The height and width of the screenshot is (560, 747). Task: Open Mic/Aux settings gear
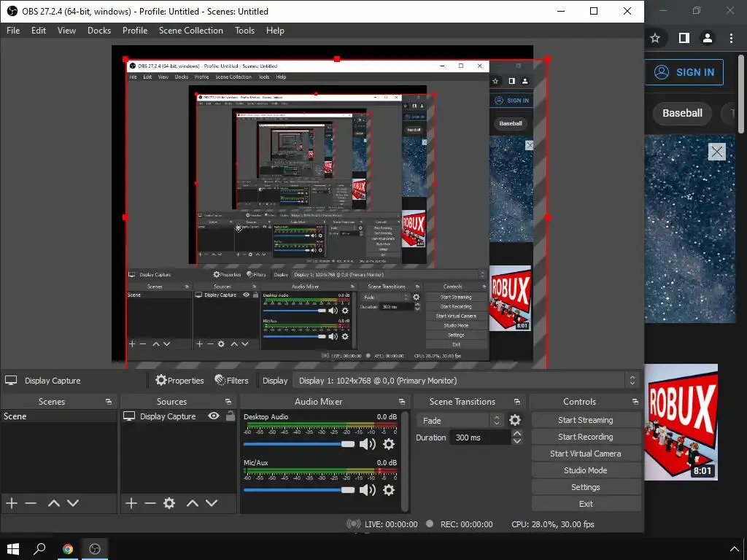coord(389,490)
